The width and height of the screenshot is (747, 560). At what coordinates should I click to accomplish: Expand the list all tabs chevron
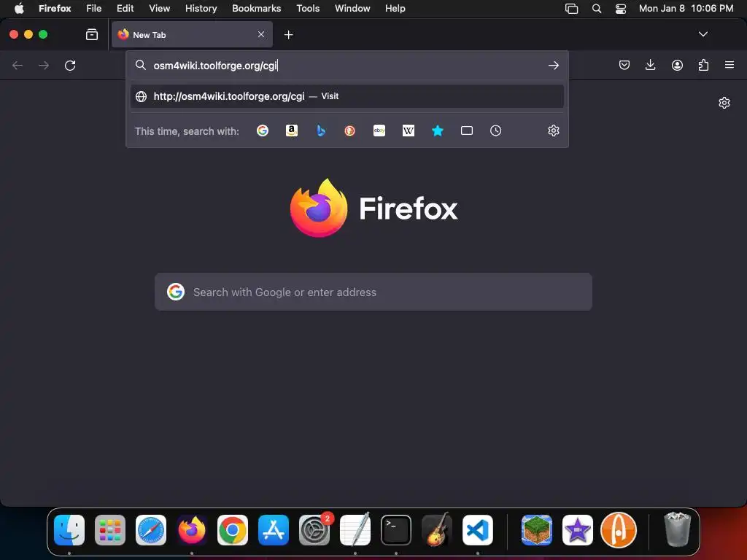click(703, 34)
